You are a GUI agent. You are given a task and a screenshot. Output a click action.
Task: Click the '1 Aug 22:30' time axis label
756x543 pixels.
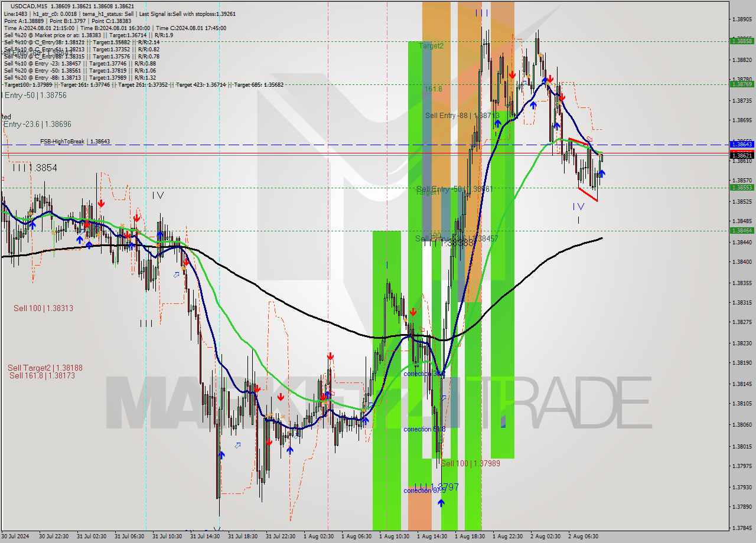coord(507,537)
